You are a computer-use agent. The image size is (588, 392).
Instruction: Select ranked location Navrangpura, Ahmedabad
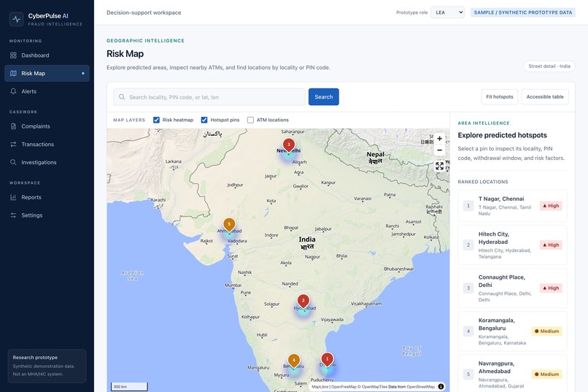[x=512, y=373]
